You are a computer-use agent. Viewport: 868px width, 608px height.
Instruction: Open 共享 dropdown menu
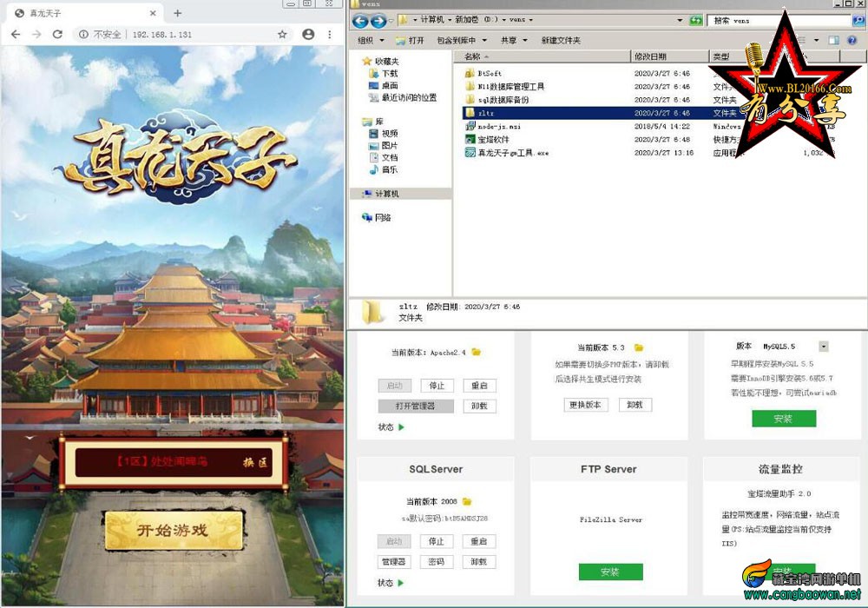point(514,41)
